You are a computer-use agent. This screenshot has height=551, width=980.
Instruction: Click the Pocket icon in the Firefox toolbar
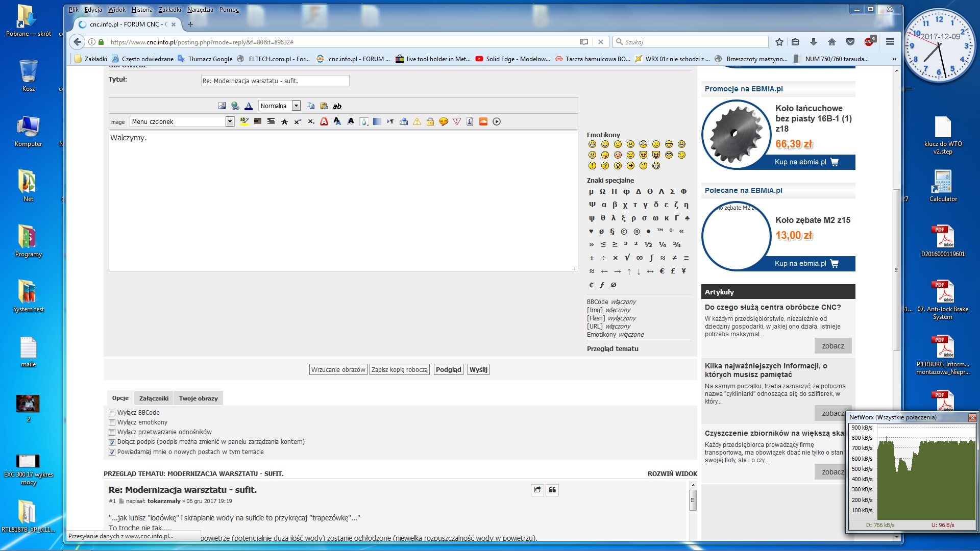point(850,42)
